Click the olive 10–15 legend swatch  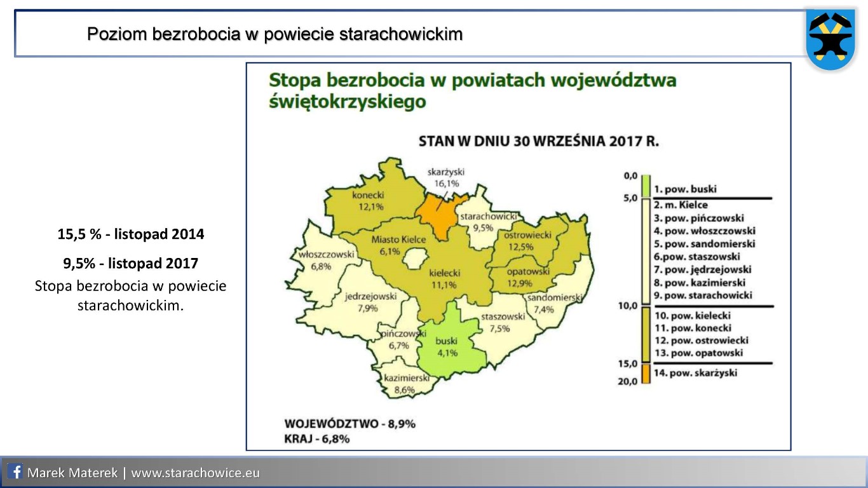click(x=646, y=334)
